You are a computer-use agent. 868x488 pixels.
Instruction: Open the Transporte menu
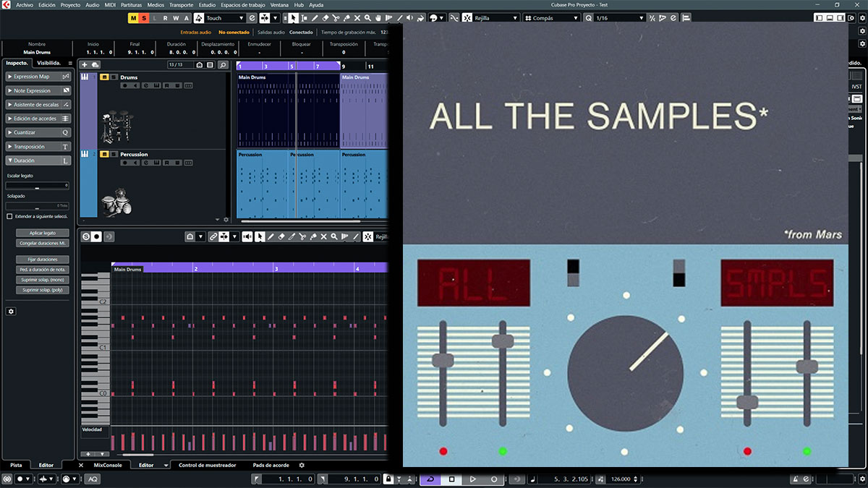[x=181, y=4]
